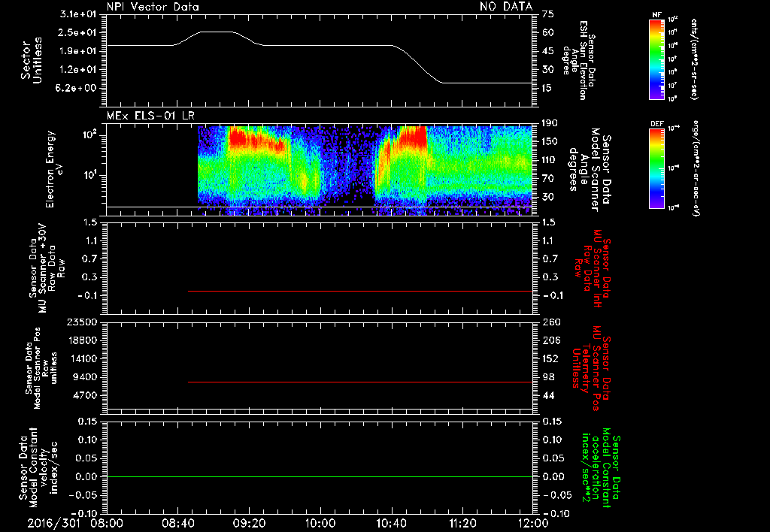Click the "9400" scanner position tick label
Viewport: 770px width, 532px height.
(85, 377)
